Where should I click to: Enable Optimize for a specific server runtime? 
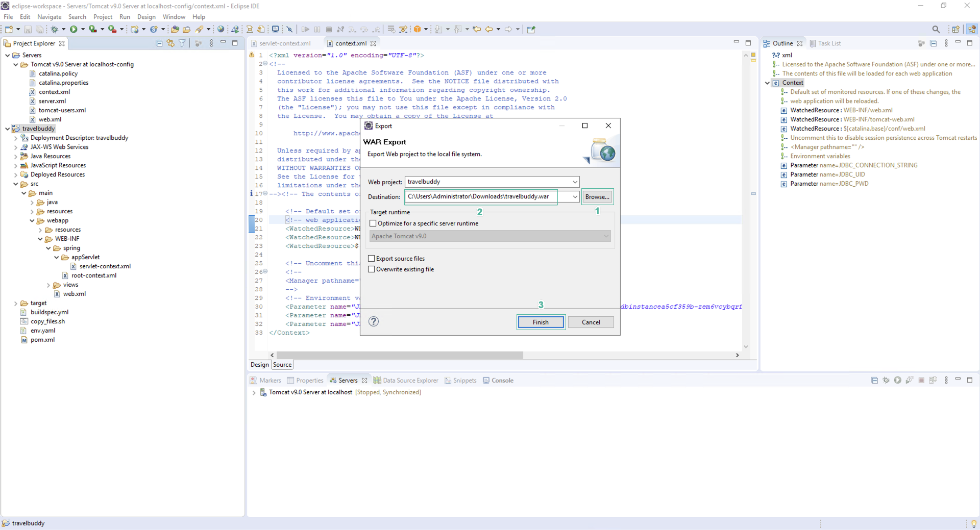(x=373, y=223)
